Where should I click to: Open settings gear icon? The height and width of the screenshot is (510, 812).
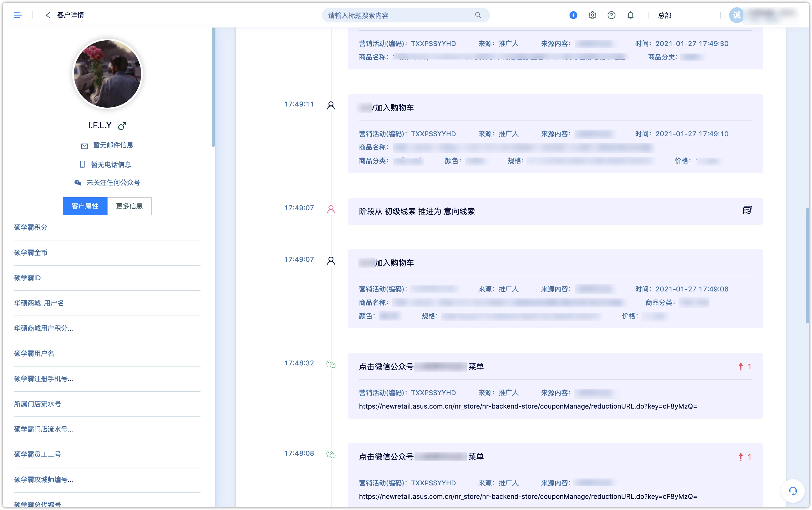pyautogui.click(x=592, y=15)
